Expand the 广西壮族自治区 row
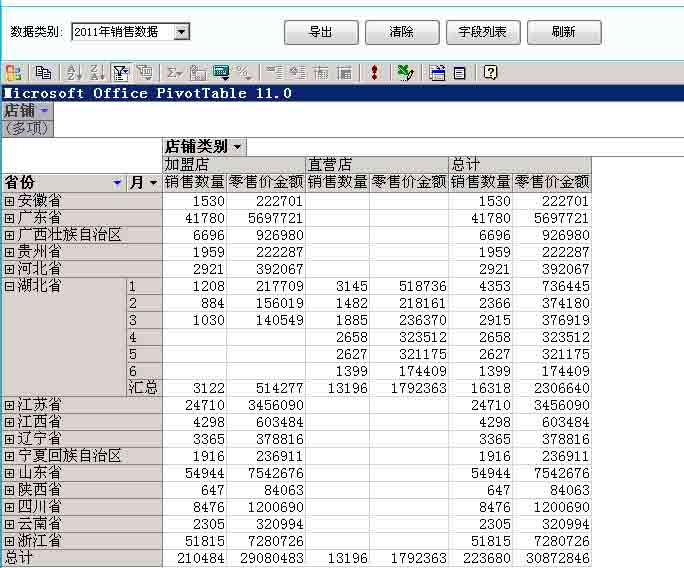This screenshot has height=568, width=684. pyautogui.click(x=9, y=235)
